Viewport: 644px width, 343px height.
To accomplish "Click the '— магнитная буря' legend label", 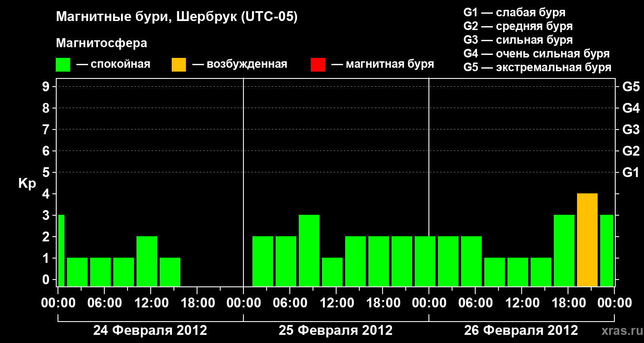I will point(383,65).
